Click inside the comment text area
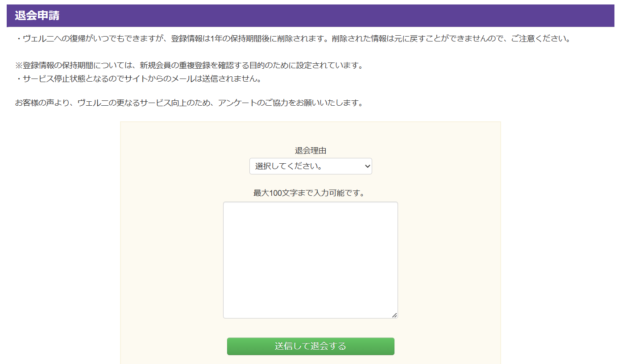Screen dimensions: 618x364 click(310, 260)
